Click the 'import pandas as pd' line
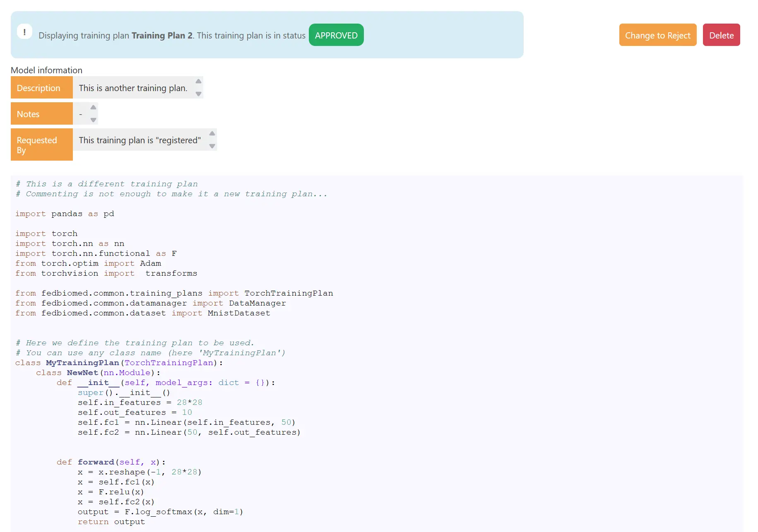 pos(65,214)
